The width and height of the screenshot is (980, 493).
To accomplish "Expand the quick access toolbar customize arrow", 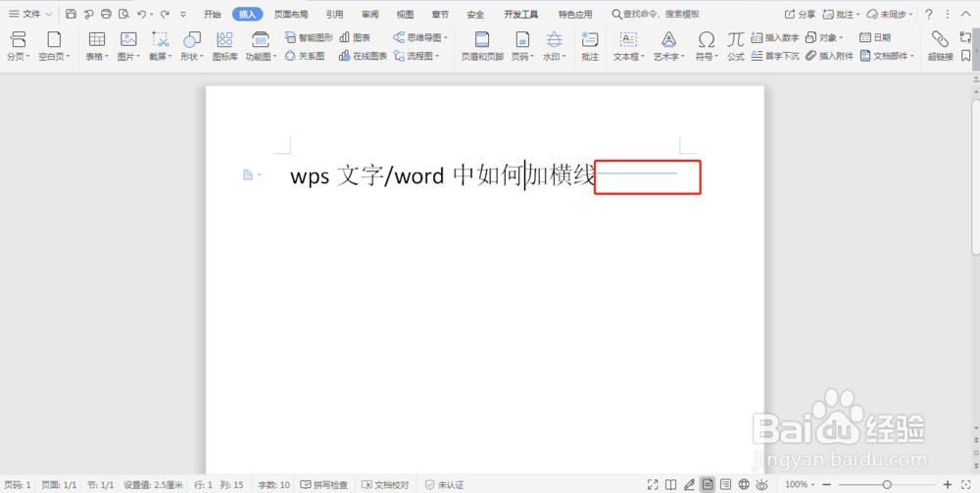I will point(182,14).
